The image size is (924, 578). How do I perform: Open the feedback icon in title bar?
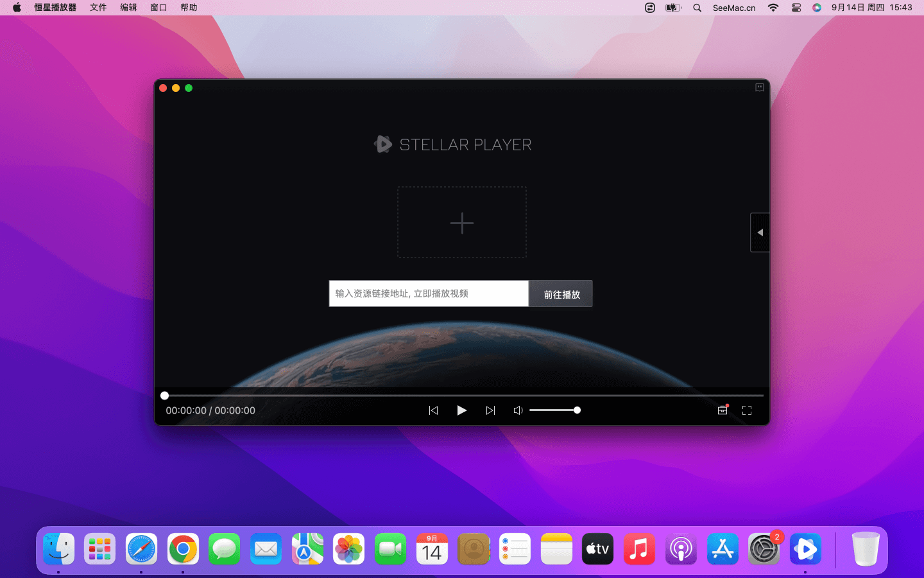click(x=760, y=87)
